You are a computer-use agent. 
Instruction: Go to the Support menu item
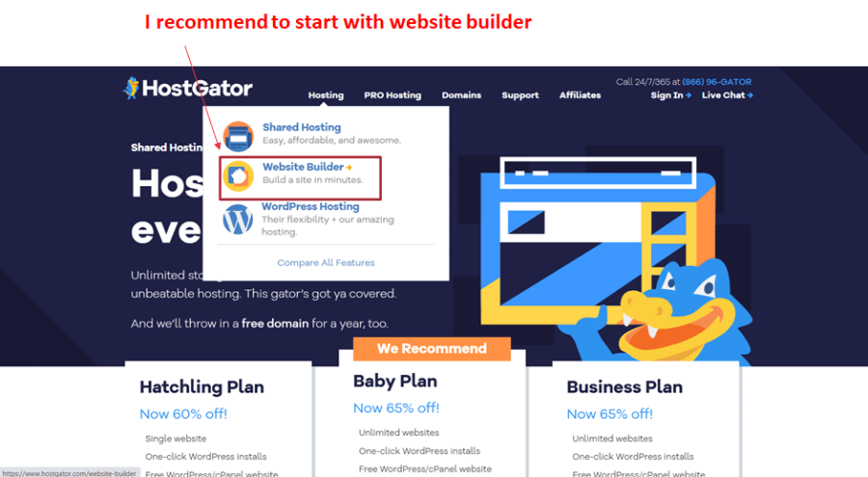point(521,95)
